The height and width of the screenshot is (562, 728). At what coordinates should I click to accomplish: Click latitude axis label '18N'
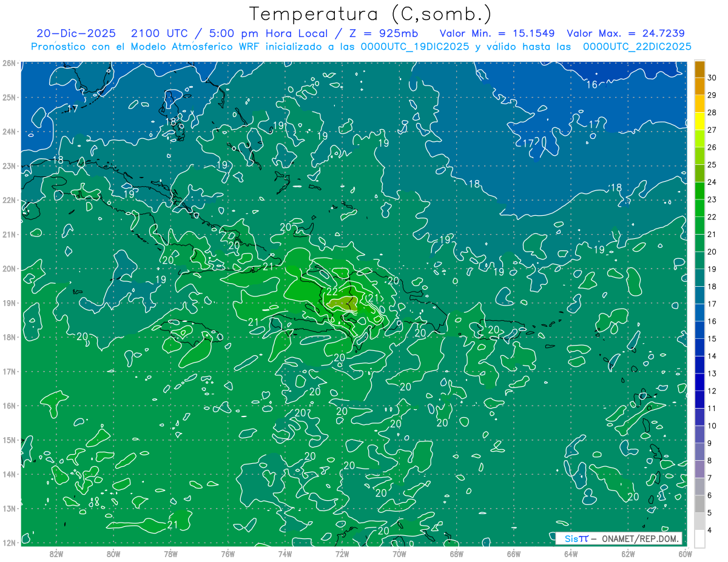pos(9,337)
